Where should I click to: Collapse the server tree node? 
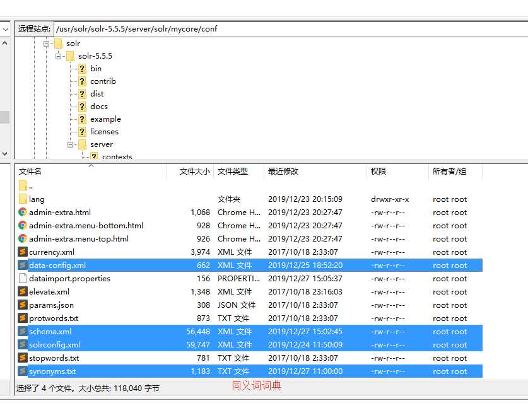click(70, 144)
